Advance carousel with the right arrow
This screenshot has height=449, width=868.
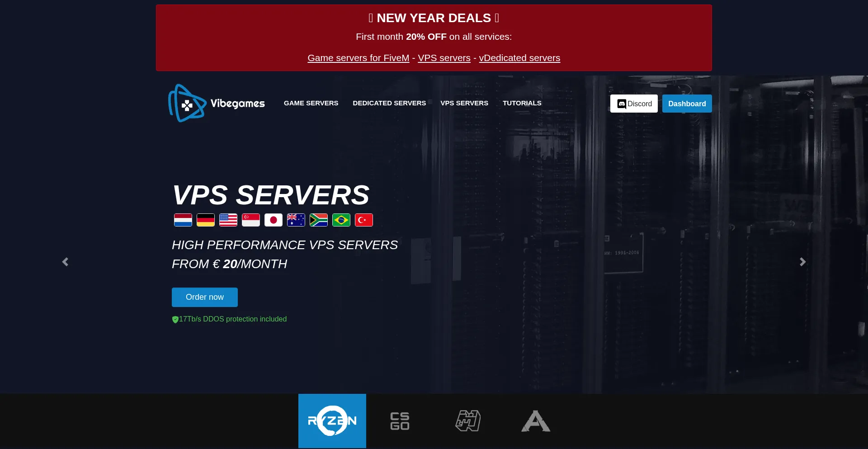[x=802, y=262]
